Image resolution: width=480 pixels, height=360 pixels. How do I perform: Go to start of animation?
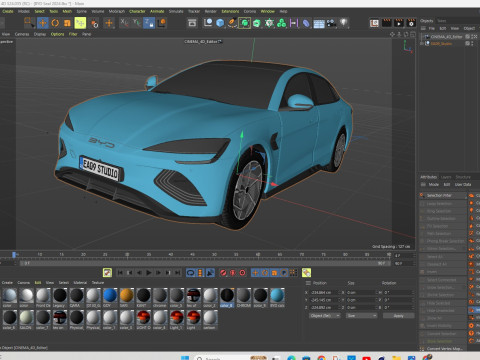click(x=120, y=273)
